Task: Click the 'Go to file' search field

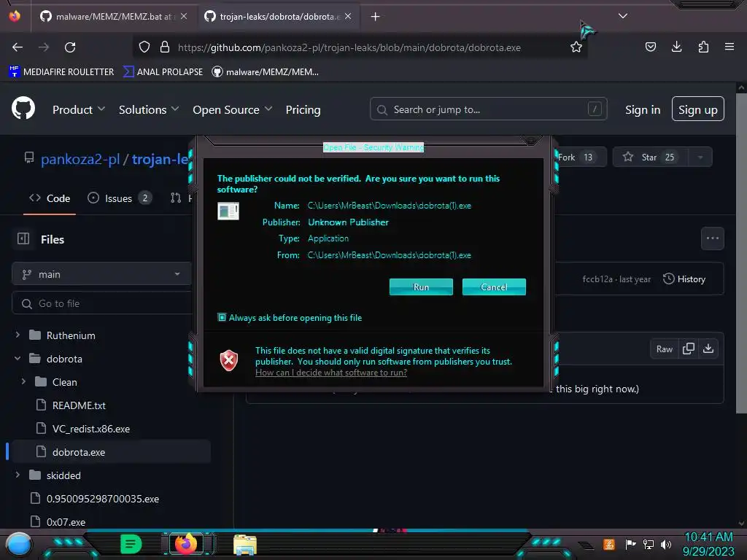Action: (x=101, y=303)
